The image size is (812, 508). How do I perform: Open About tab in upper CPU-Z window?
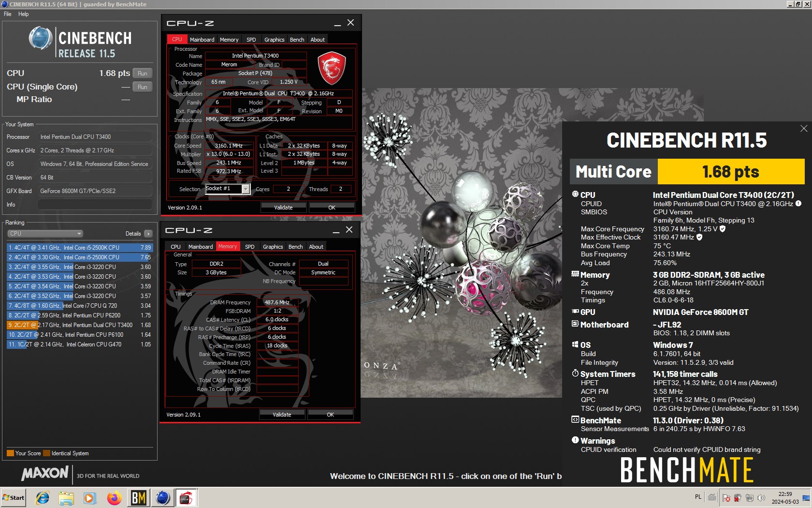(318, 40)
